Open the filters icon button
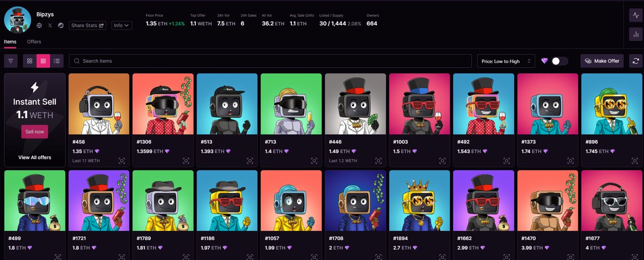The image size is (644, 260). point(11,61)
